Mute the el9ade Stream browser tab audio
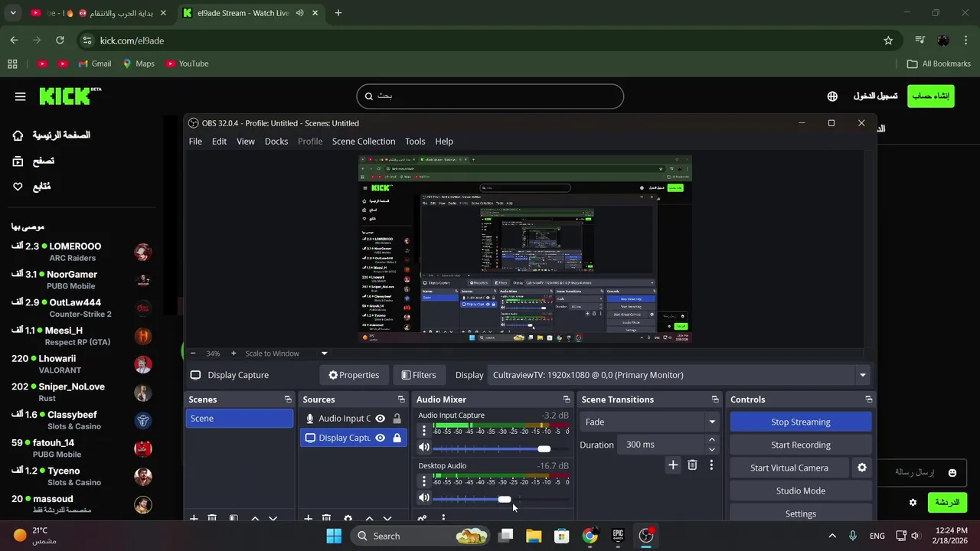The width and height of the screenshot is (980, 551). click(x=299, y=13)
